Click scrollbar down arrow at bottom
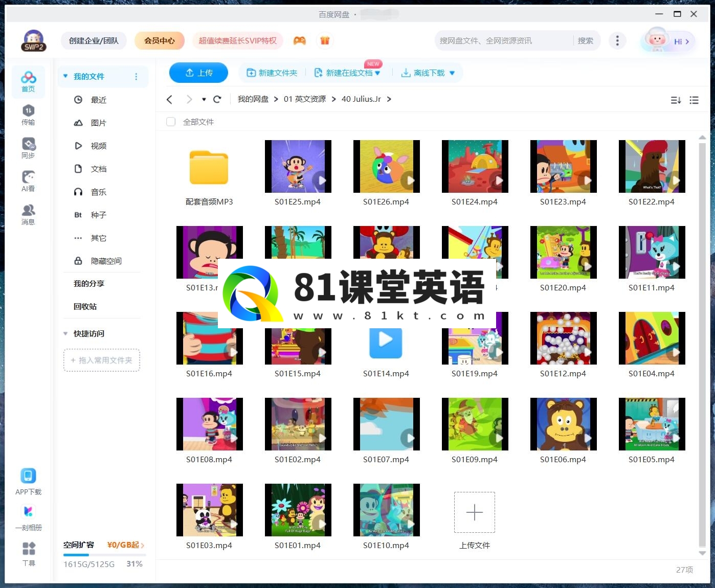This screenshot has height=588, width=715. tap(702, 553)
